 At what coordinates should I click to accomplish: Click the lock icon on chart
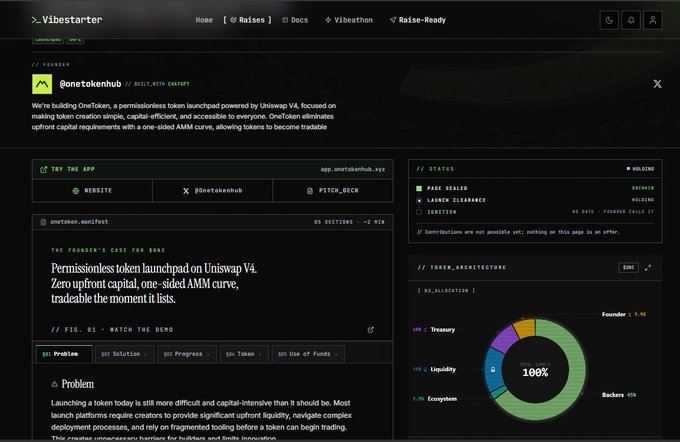[x=493, y=370]
